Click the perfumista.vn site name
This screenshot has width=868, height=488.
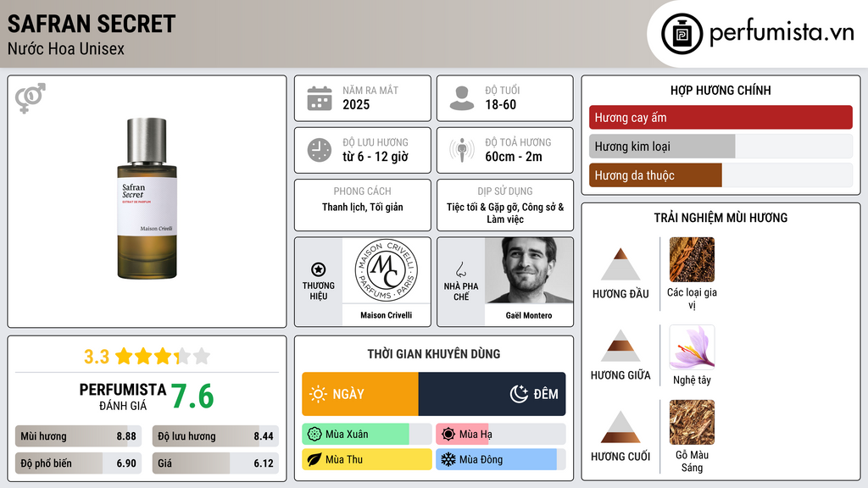point(782,32)
